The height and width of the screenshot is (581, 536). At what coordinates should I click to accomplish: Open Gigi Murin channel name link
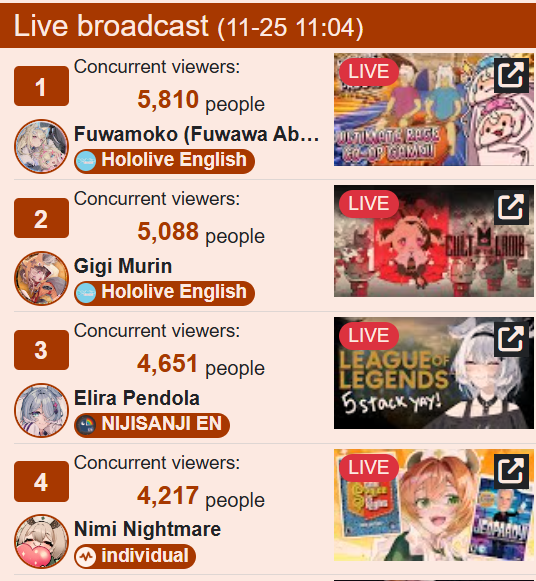[x=123, y=266]
